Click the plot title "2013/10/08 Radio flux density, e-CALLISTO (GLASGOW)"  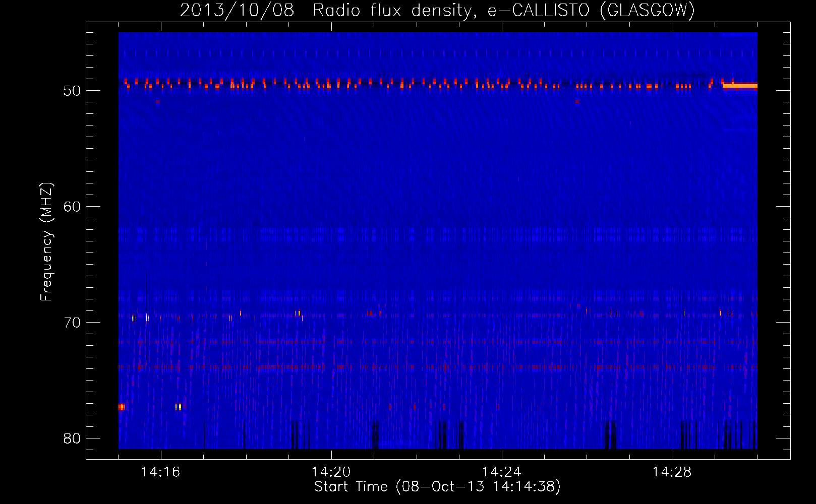(437, 10)
